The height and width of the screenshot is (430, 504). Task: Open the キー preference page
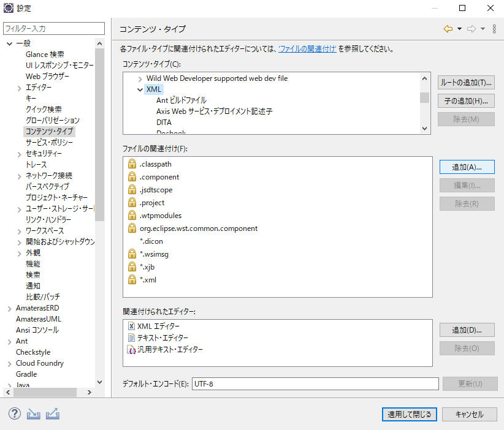pos(31,98)
